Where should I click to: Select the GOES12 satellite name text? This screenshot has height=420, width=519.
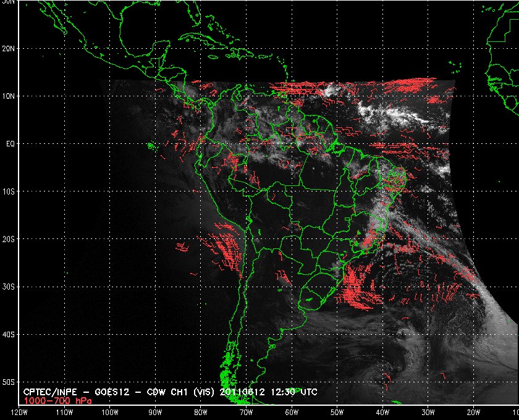(x=112, y=392)
